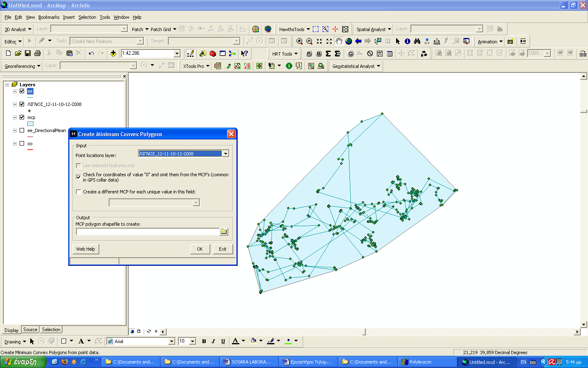Choose the Select Elements arrow tool
The width and height of the screenshot is (588, 368).
tap(398, 41)
